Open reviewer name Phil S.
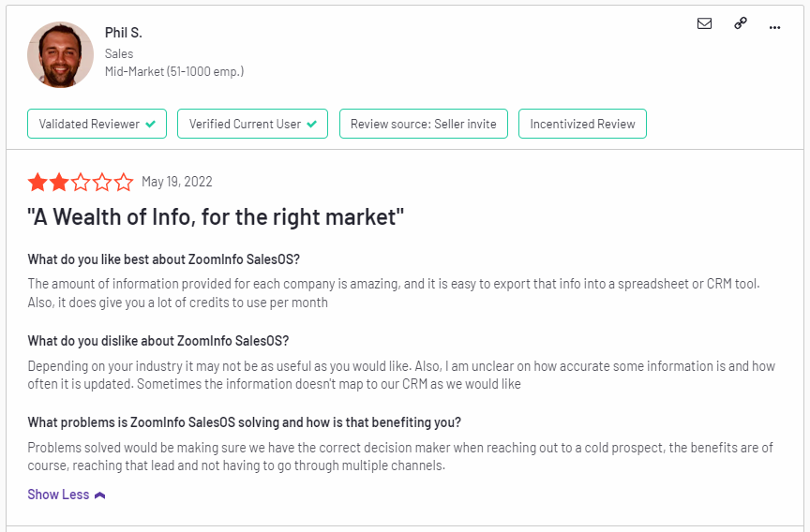The width and height of the screenshot is (810, 532). coord(124,33)
